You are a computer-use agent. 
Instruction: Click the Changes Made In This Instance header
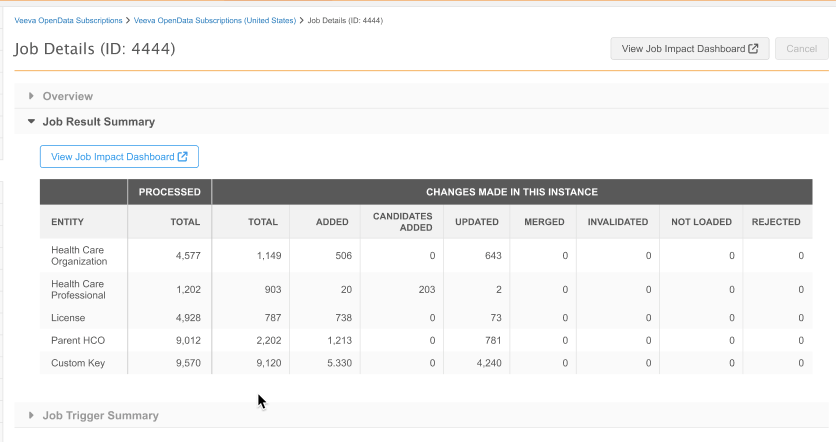pos(511,192)
